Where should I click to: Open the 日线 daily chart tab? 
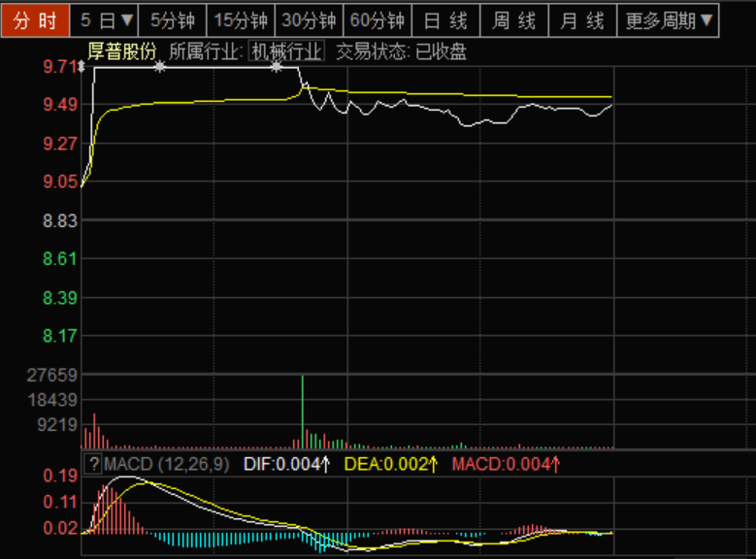click(446, 20)
